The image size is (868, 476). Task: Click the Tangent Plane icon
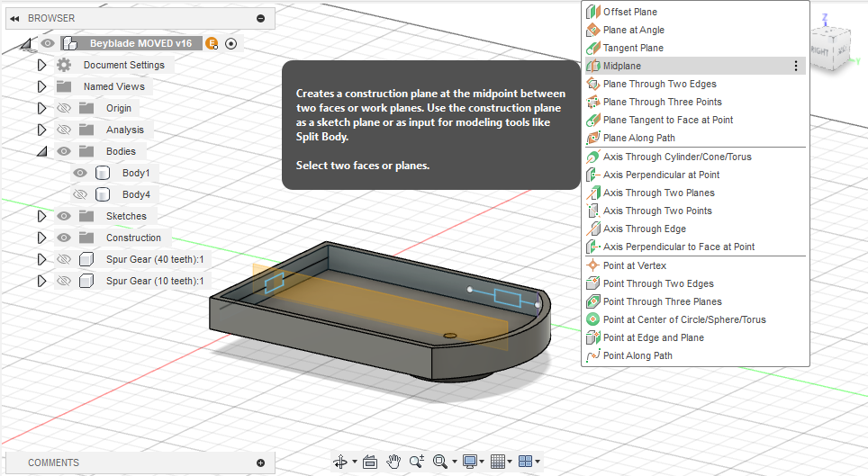pyautogui.click(x=592, y=48)
